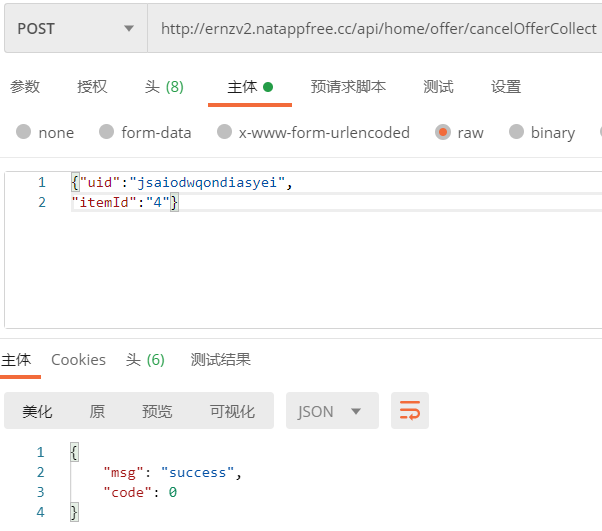Image resolution: width=602 pixels, height=531 pixels.
Task: Click the 美化 pretty view button
Action: pos(38,411)
